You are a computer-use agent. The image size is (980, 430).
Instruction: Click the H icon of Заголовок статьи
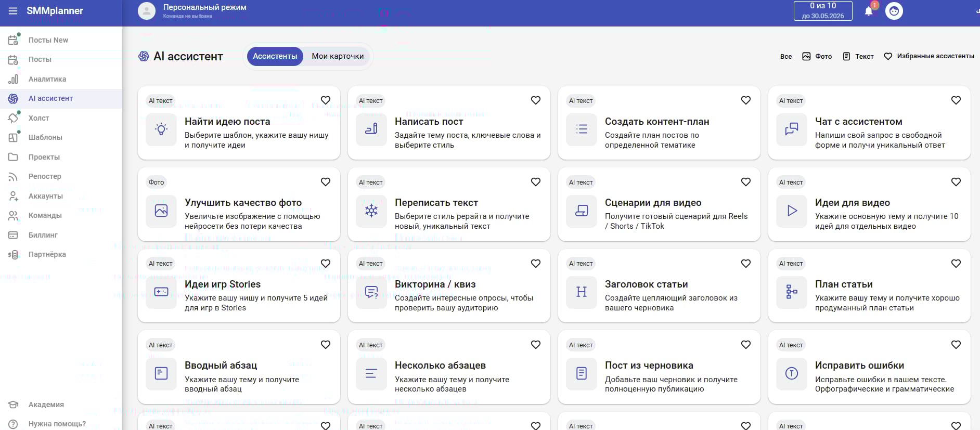coord(582,292)
